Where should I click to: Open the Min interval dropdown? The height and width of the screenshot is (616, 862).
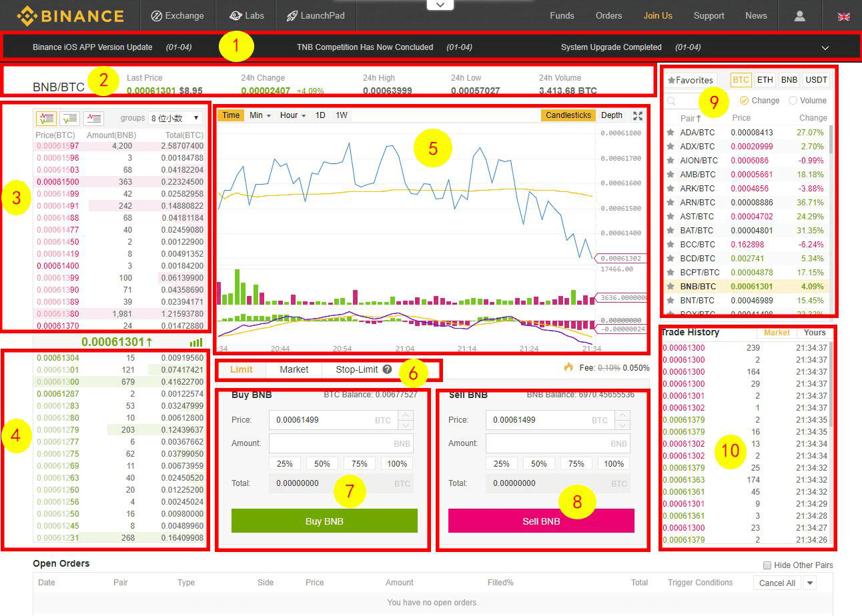coord(260,115)
